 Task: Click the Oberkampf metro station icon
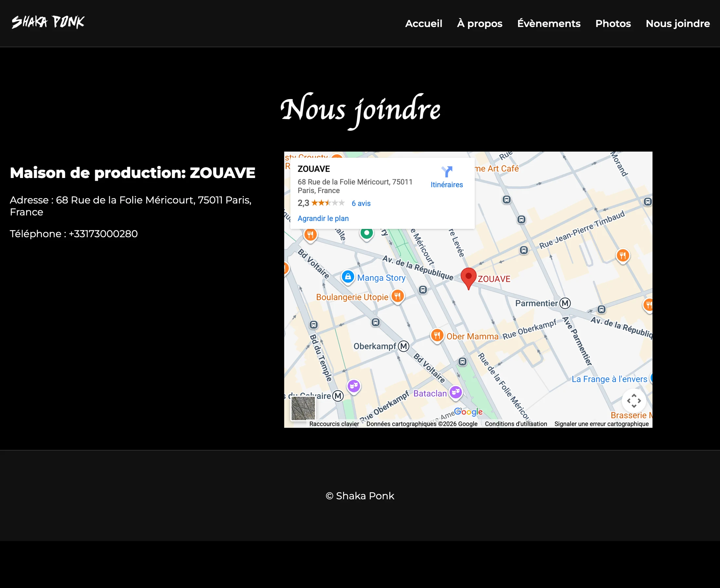pyautogui.click(x=404, y=346)
